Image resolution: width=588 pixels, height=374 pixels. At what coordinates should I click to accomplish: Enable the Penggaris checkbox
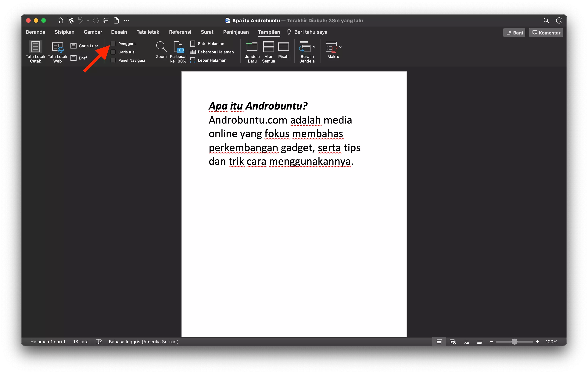113,44
